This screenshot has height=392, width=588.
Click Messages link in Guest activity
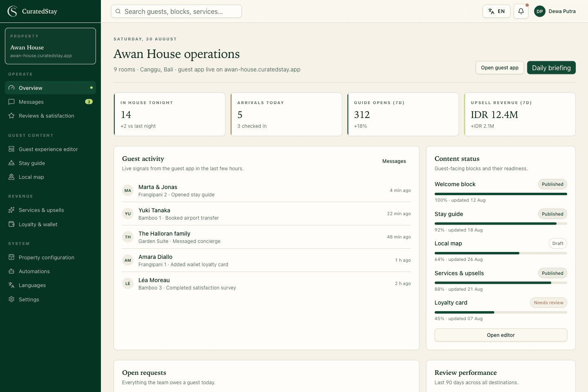pyautogui.click(x=394, y=161)
